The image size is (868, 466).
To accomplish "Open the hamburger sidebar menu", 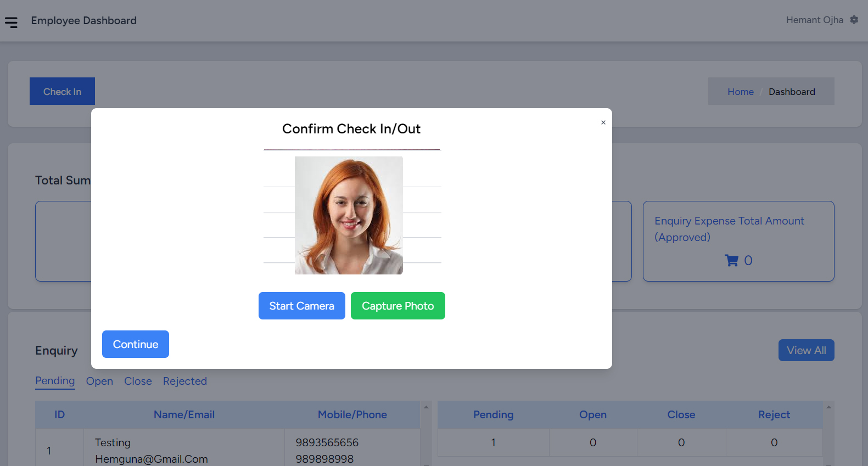I will [11, 22].
